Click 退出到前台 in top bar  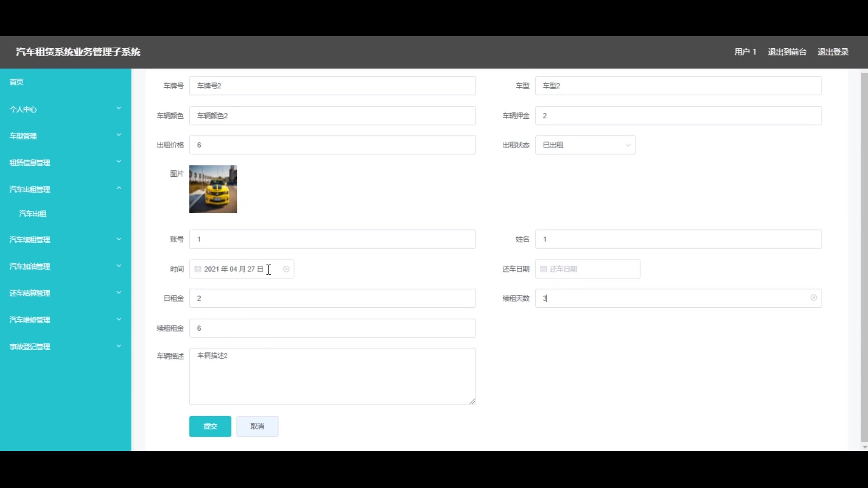[x=787, y=52]
